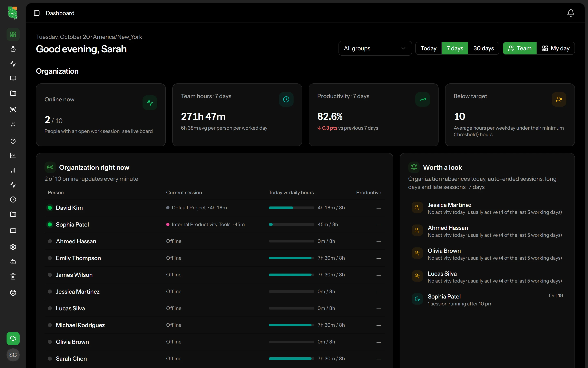Open the bar chart icon in sidebar
The height and width of the screenshot is (368, 588).
[13, 170]
